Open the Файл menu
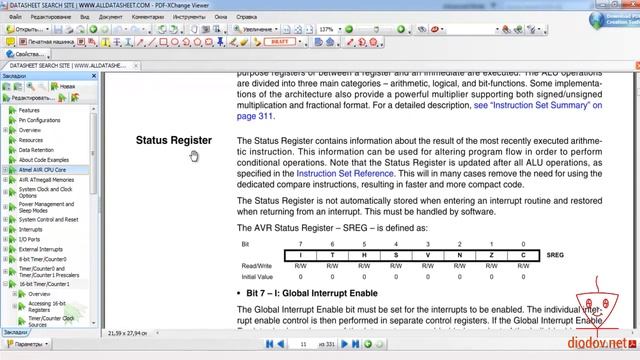 point(16,17)
